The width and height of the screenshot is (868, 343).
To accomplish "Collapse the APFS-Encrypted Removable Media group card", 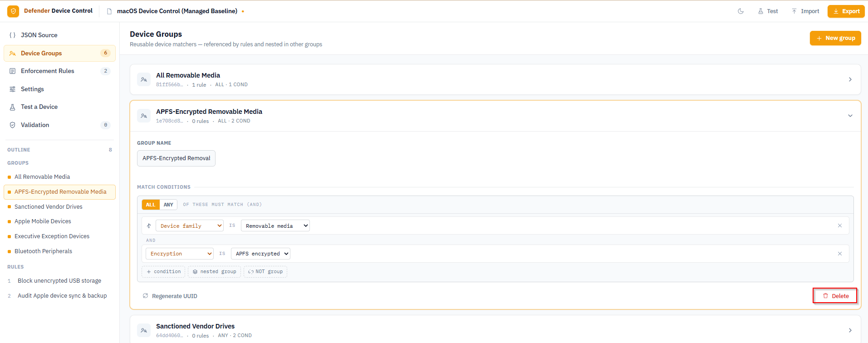I will [x=850, y=116].
